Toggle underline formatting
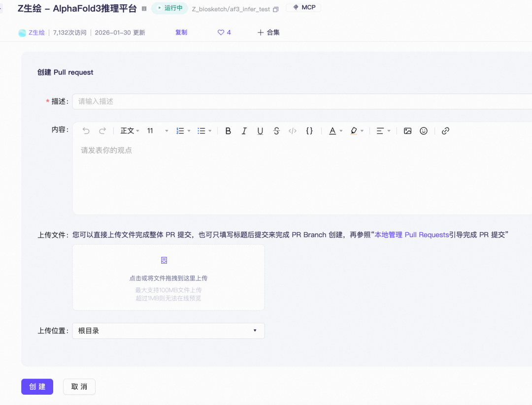Image resolution: width=532 pixels, height=405 pixels. pos(260,131)
